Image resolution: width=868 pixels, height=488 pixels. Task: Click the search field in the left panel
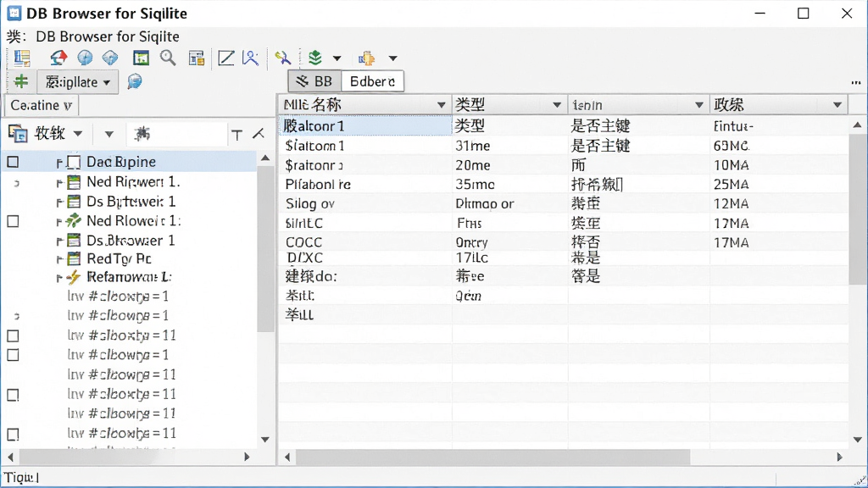click(177, 134)
